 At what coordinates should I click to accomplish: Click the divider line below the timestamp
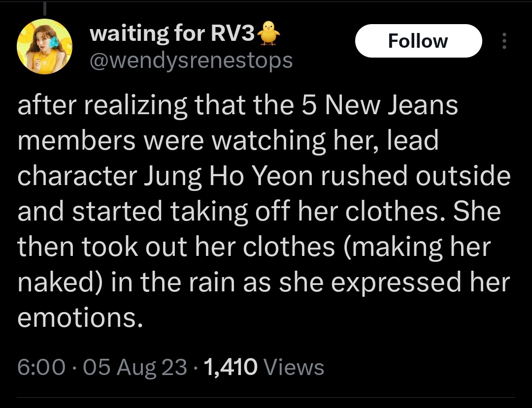266,397
